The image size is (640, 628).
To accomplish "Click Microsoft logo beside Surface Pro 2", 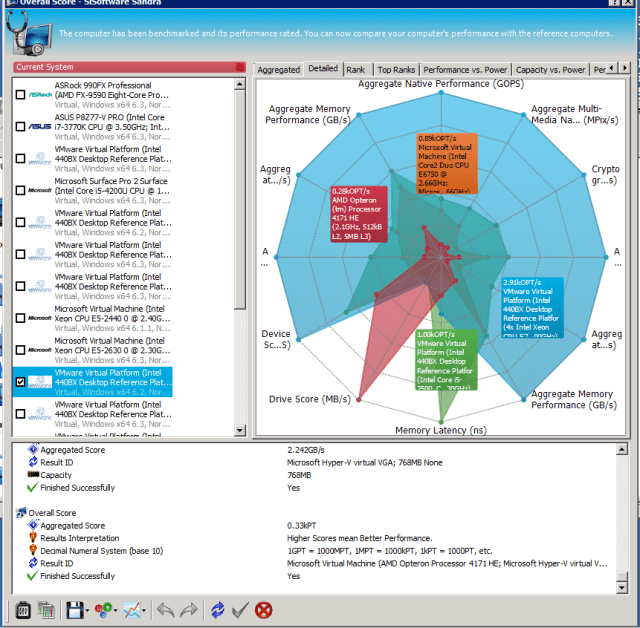I will pos(40,191).
